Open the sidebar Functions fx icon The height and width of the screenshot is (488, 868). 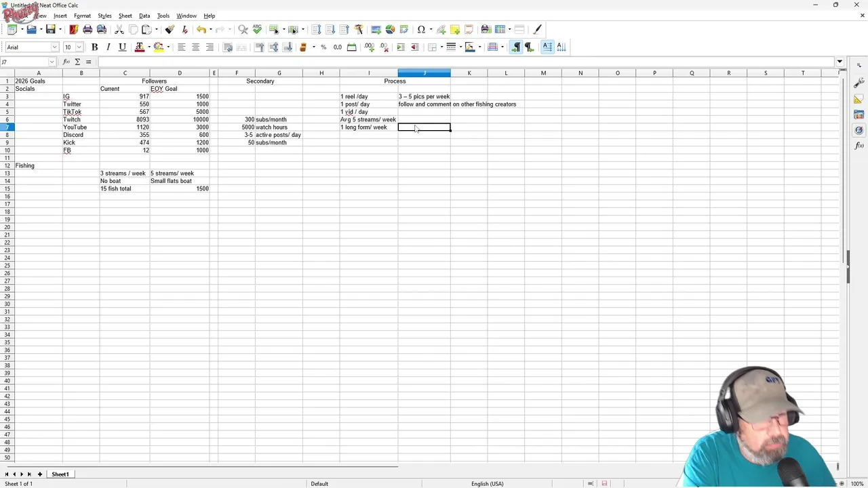coord(859,146)
